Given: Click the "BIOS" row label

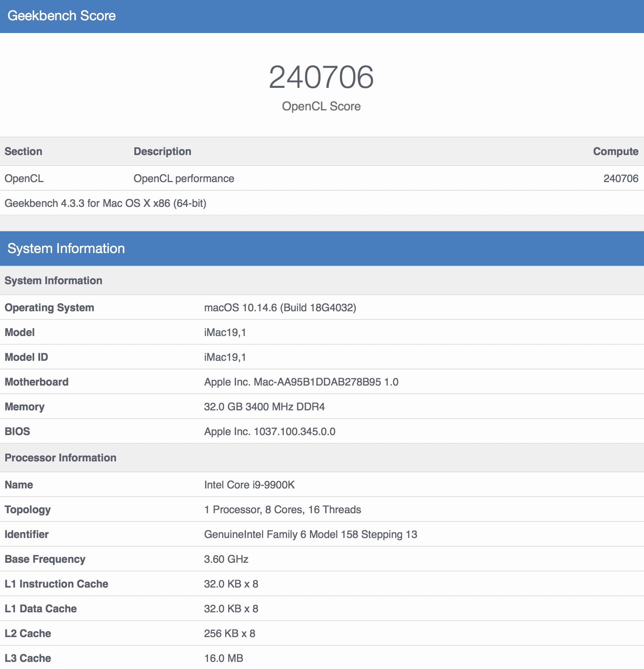Looking at the screenshot, I should [x=17, y=431].
